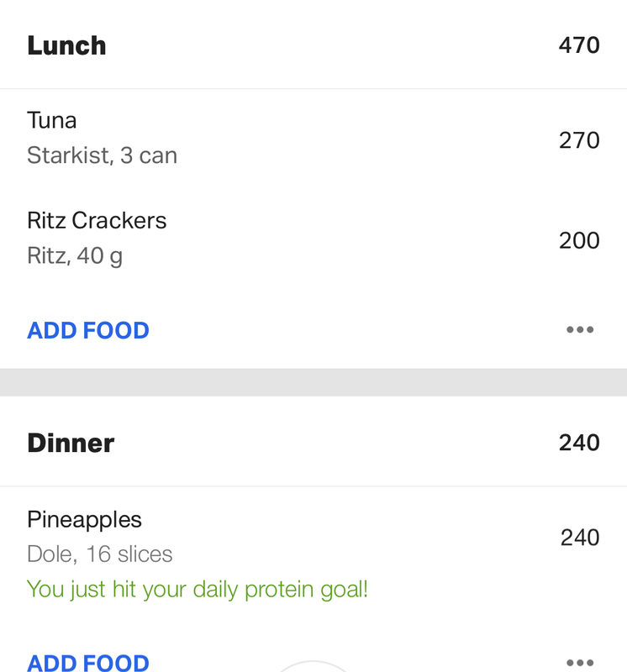Click the Dinner total of 240 calories
Viewport: 627px width, 672px height.
coord(579,443)
